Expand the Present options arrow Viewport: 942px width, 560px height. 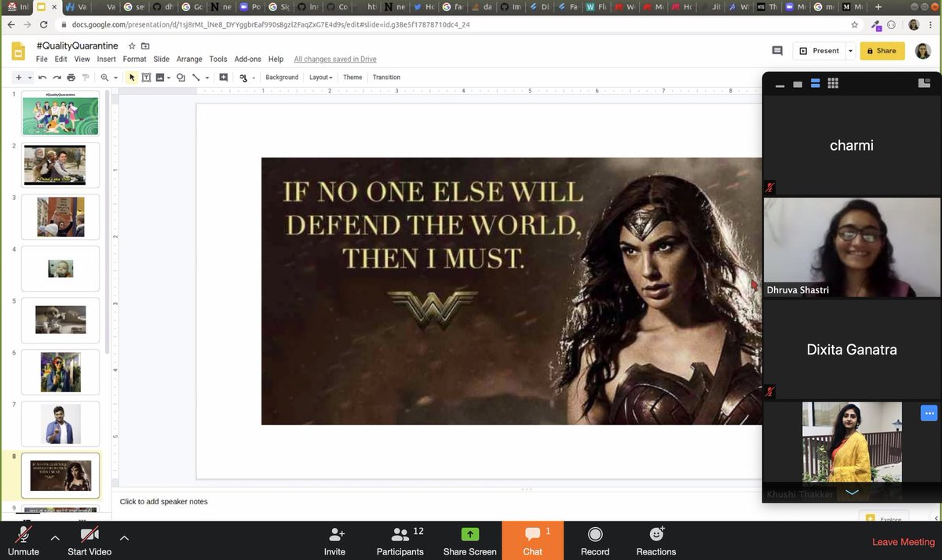(x=850, y=51)
